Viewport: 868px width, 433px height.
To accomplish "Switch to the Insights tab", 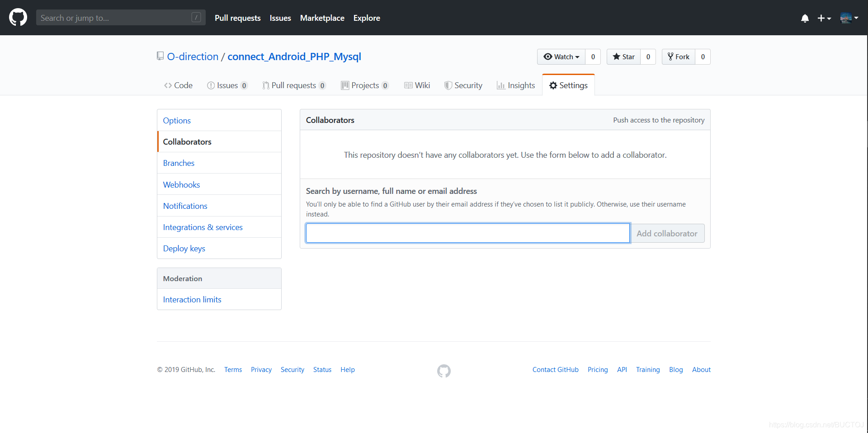I will pos(515,85).
